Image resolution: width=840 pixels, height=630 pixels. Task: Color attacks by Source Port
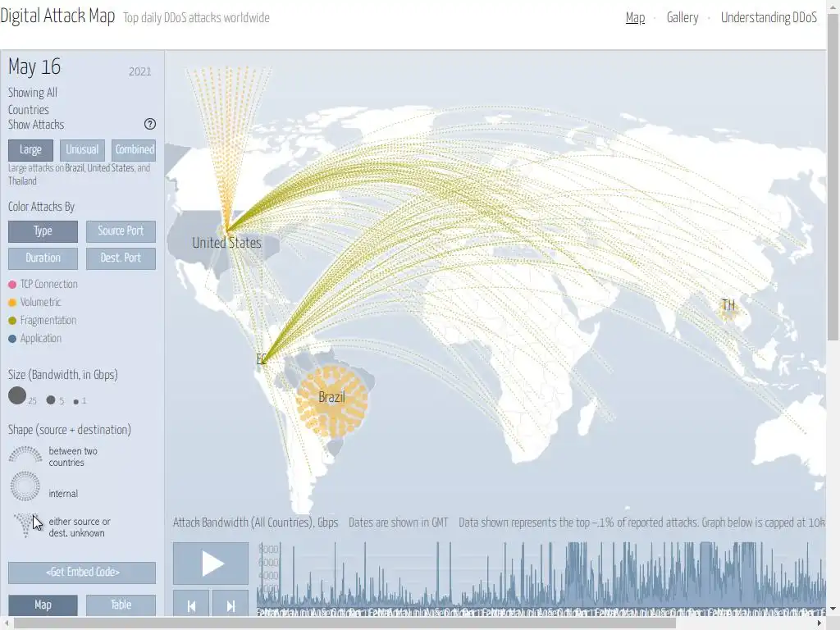coord(121,231)
